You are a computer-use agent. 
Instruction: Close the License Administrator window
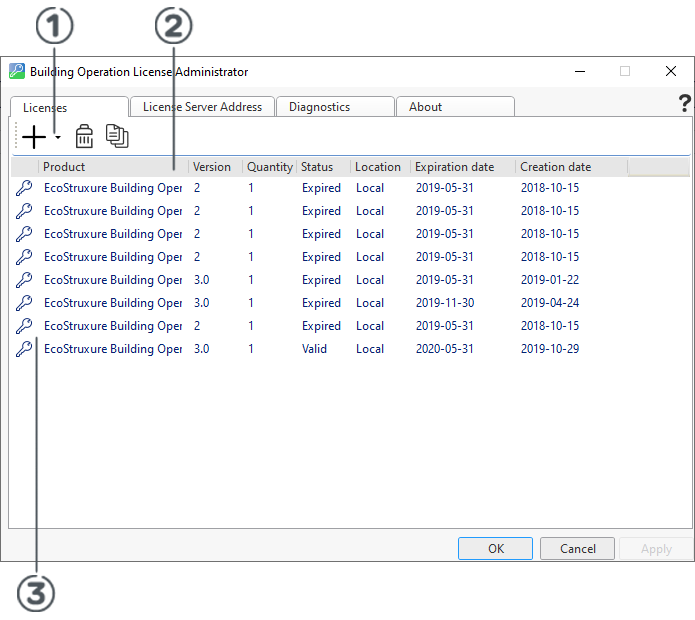[671, 71]
